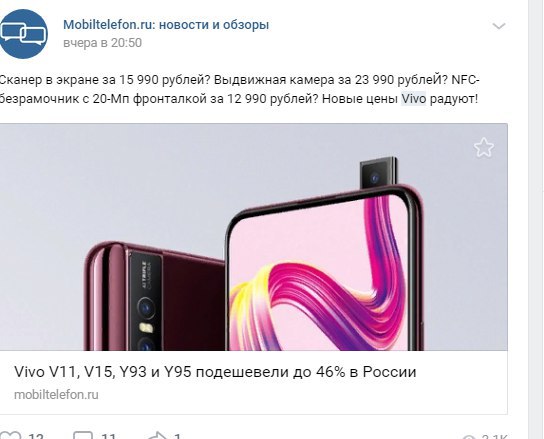Click the like count 12

[x=36, y=436]
